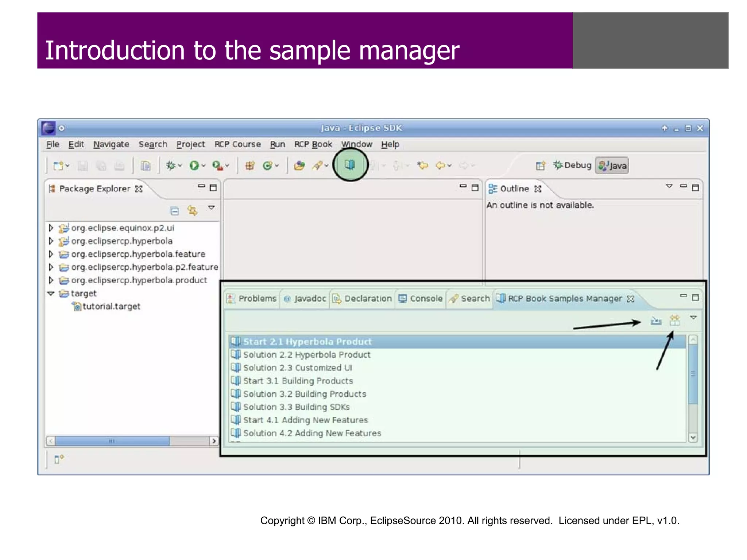This screenshot has height=560, width=747.
Task: Open the File menu
Action: (53, 144)
